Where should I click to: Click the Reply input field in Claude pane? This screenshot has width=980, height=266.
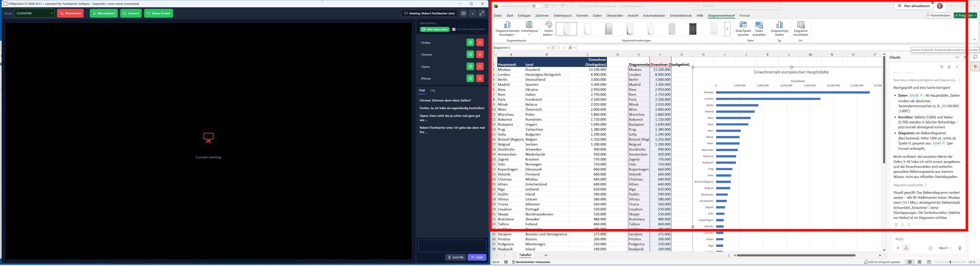tap(928, 239)
